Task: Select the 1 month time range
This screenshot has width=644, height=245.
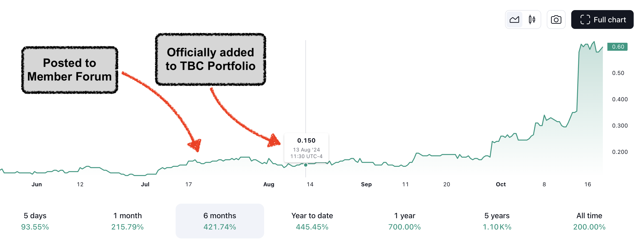Action: click(127, 221)
